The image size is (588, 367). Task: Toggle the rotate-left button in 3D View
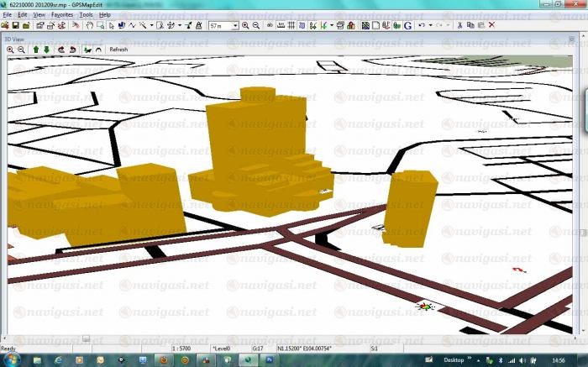[x=61, y=50]
